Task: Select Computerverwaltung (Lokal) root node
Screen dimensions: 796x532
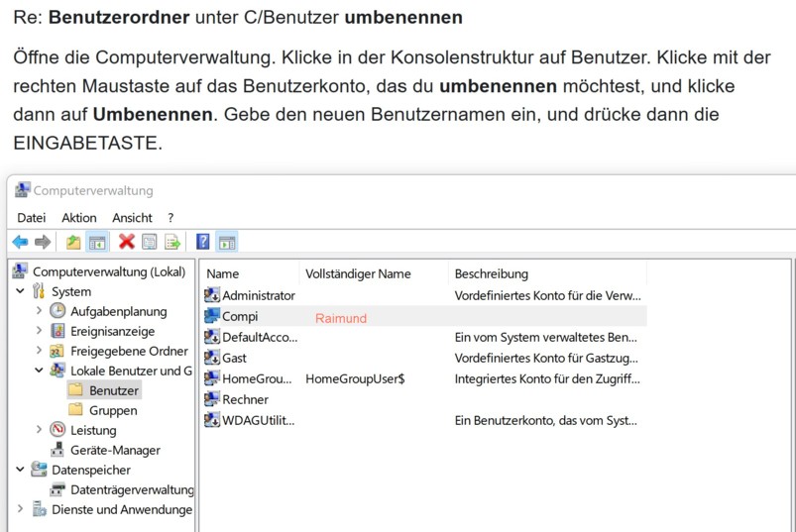Action: point(109,271)
